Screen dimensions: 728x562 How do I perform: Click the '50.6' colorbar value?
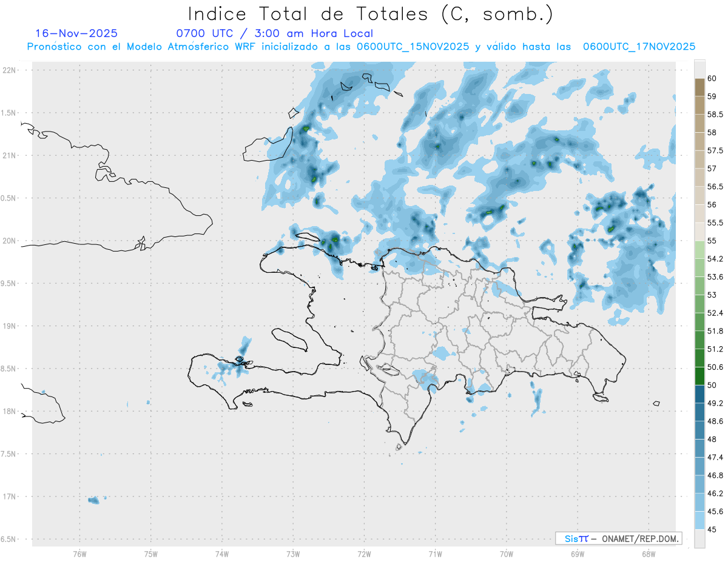[x=715, y=367]
